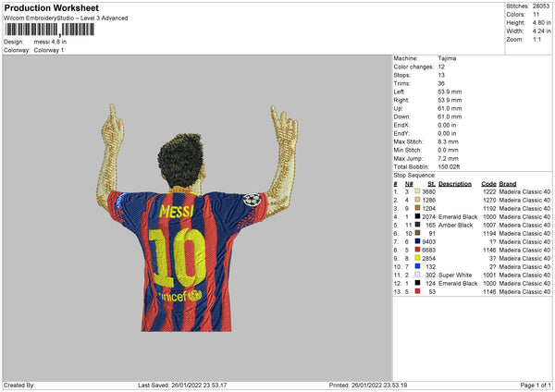
Task: Click the Production Worksheet title
Action: (51, 8)
